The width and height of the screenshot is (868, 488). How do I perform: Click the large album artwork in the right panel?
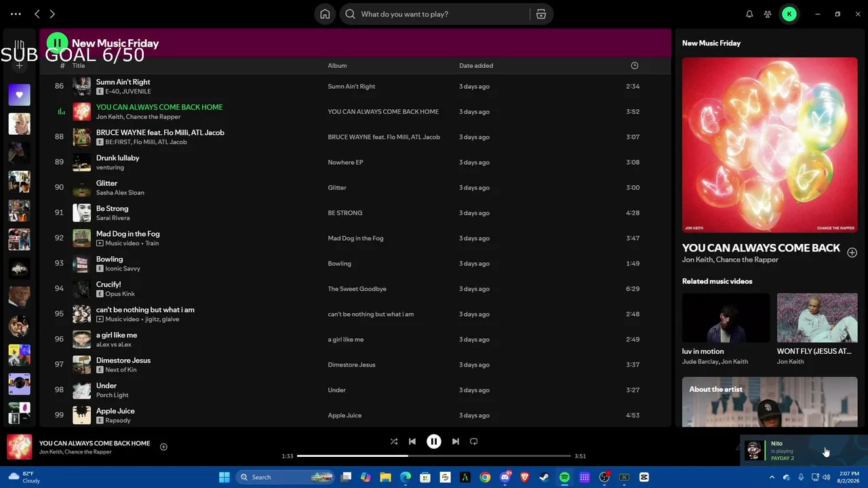pos(770,145)
